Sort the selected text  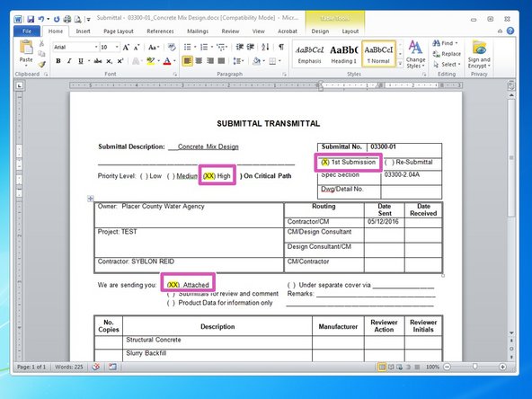[x=265, y=47]
